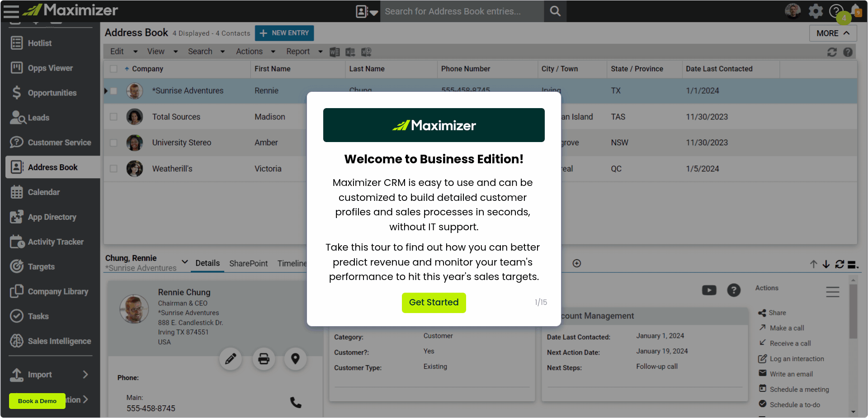The width and height of the screenshot is (868, 418).
Task: Tick the University Stereo row checkbox
Action: click(113, 142)
